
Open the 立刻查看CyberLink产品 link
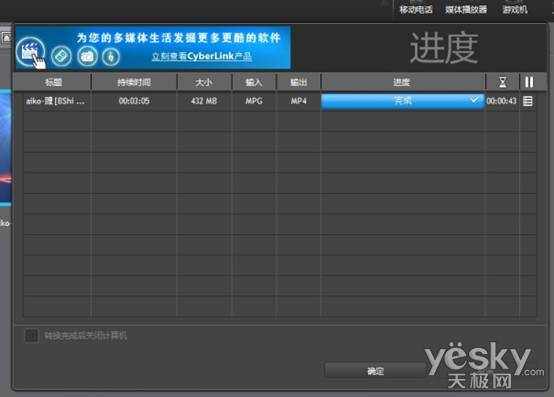pos(202,57)
